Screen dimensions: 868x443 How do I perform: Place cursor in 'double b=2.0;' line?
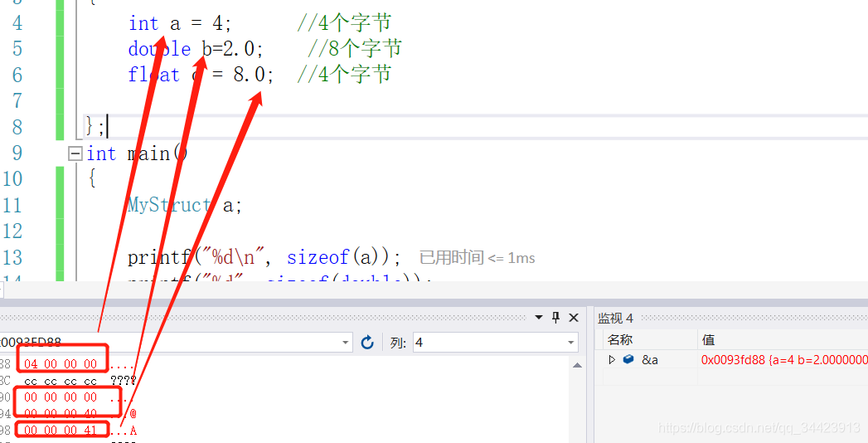194,49
